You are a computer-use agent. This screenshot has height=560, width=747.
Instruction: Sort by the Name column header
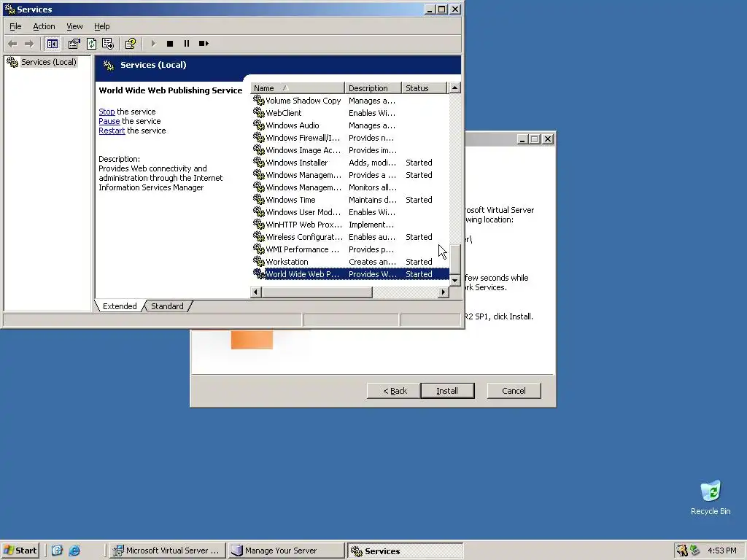coord(298,88)
